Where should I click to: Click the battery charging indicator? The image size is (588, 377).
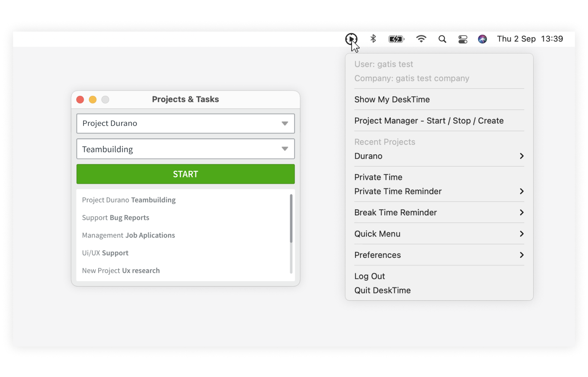(x=396, y=39)
